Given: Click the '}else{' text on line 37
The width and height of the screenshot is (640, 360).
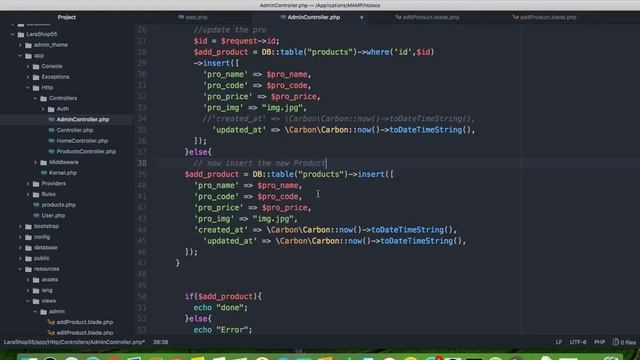Looking at the screenshot, I should 198,152.
